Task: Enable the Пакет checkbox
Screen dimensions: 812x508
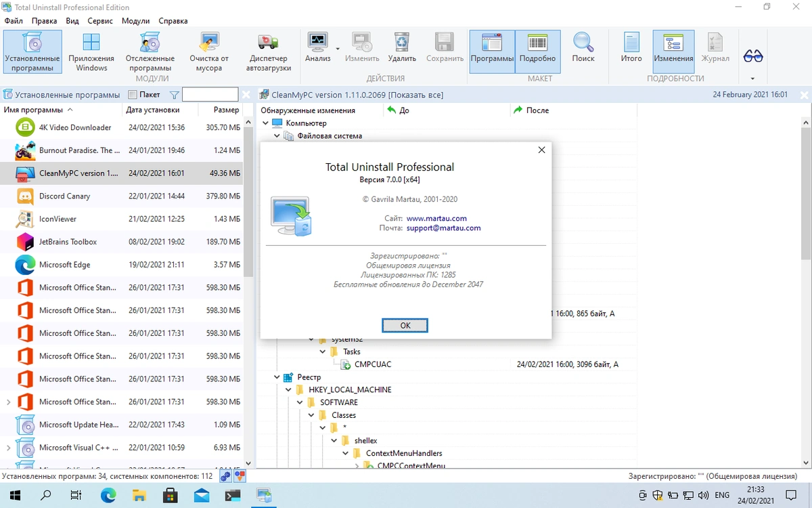Action: point(133,95)
